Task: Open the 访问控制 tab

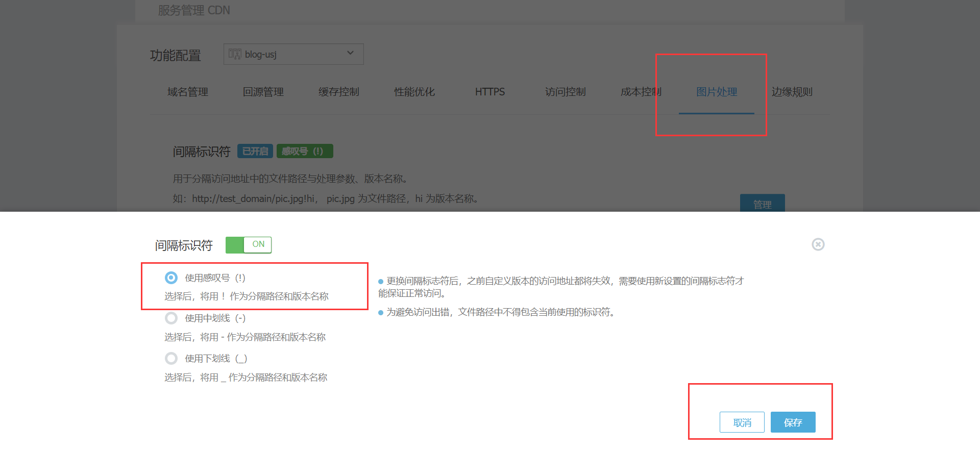Action: [x=566, y=92]
